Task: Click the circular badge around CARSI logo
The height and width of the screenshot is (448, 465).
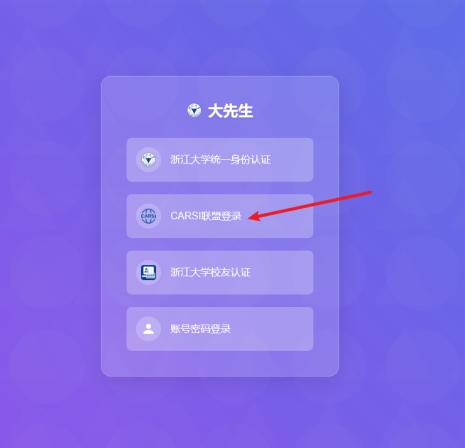Action: coord(148,216)
